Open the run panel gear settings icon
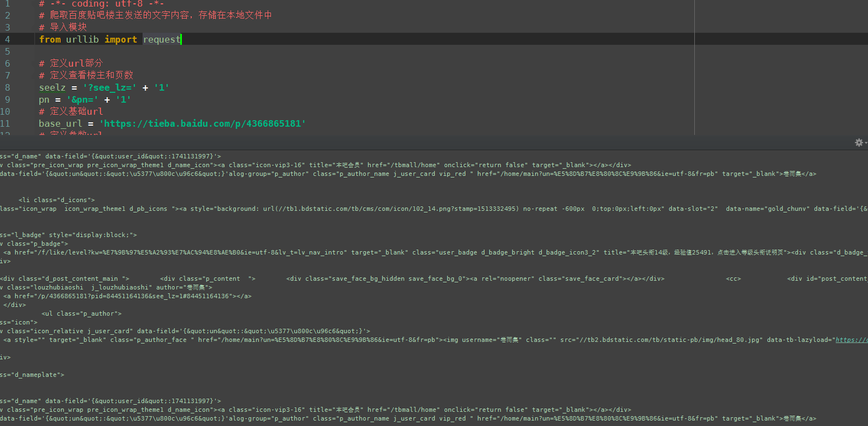 point(859,143)
